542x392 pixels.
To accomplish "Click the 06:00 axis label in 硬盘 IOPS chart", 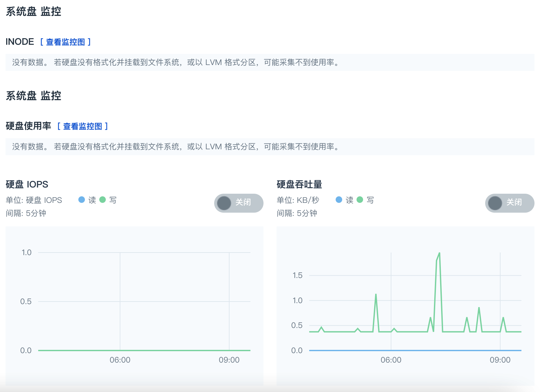I will click(120, 360).
